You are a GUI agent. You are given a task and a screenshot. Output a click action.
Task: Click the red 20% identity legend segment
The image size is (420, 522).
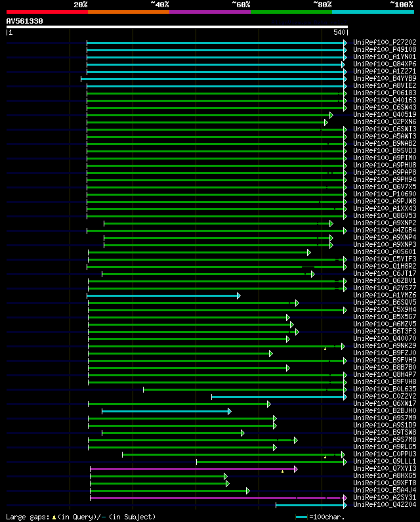coord(47,12)
